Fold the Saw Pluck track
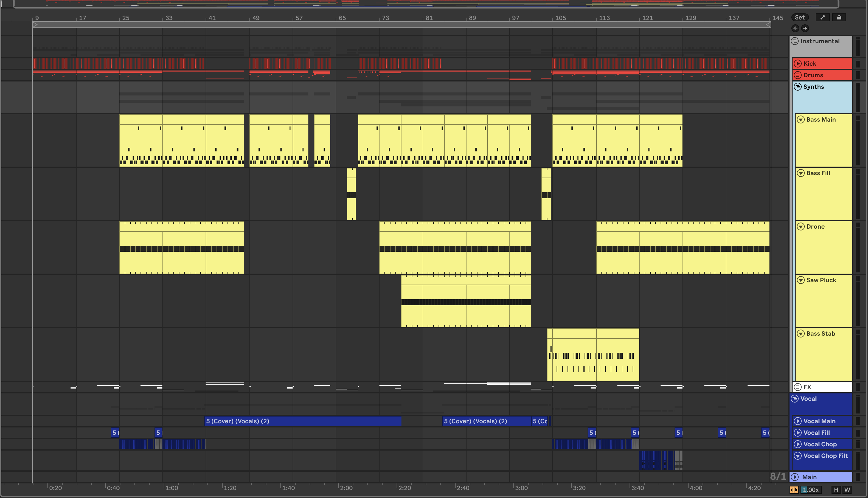This screenshot has height=498, width=868. point(800,280)
